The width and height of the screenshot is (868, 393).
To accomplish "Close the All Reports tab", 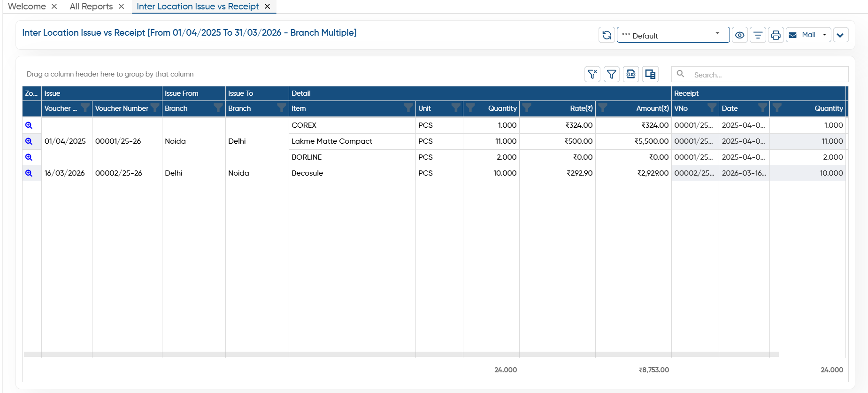I will pos(121,7).
